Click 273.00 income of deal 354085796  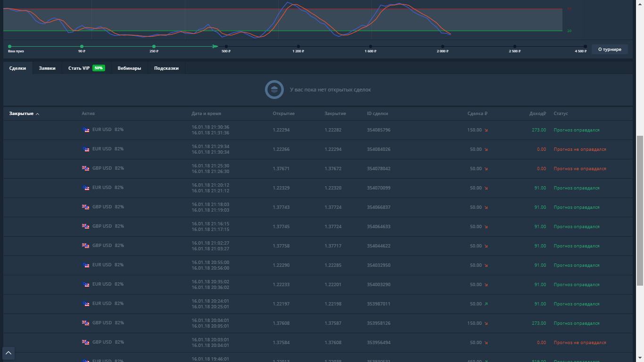click(x=539, y=130)
